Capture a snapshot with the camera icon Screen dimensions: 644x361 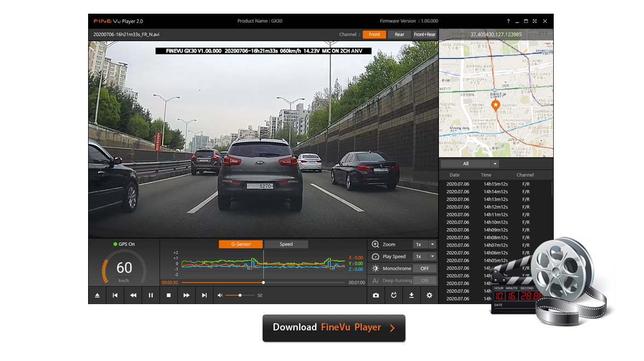pyautogui.click(x=376, y=295)
